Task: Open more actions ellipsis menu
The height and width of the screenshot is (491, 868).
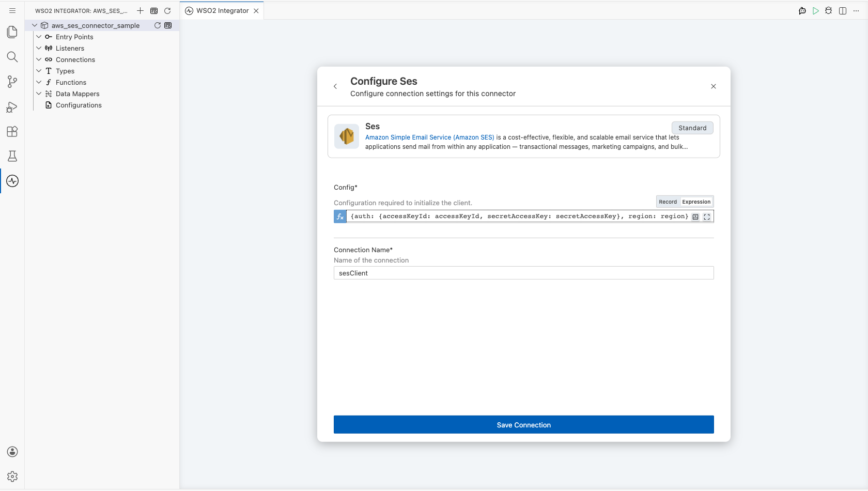Action: tap(856, 10)
